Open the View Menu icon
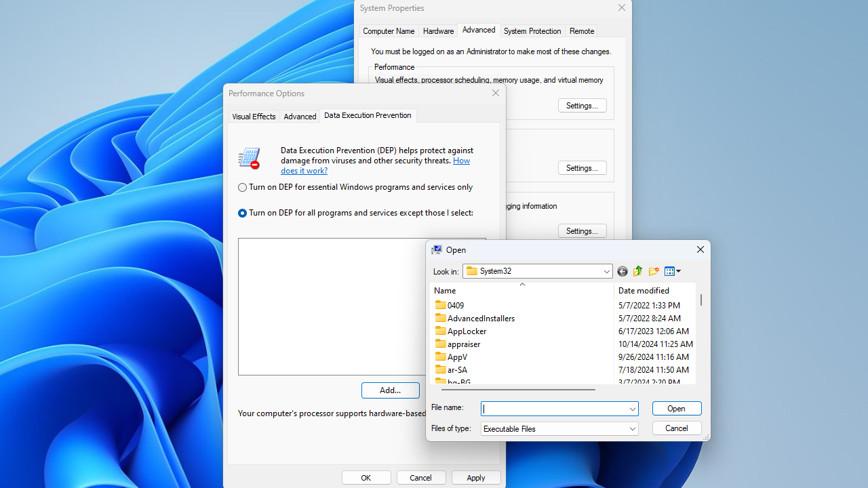 tap(672, 272)
